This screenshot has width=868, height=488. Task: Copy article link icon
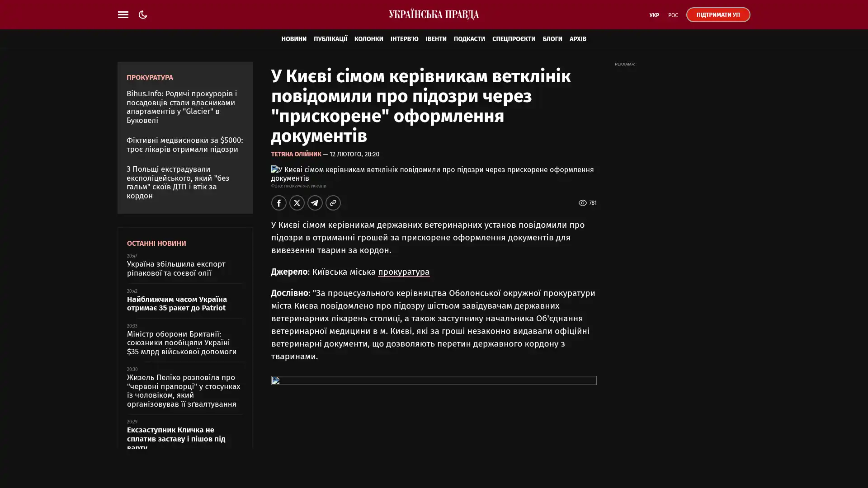tap(333, 203)
